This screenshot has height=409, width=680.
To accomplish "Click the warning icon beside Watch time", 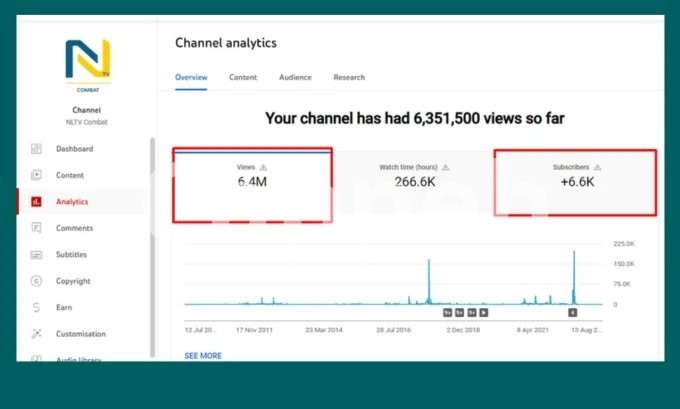I will point(446,167).
